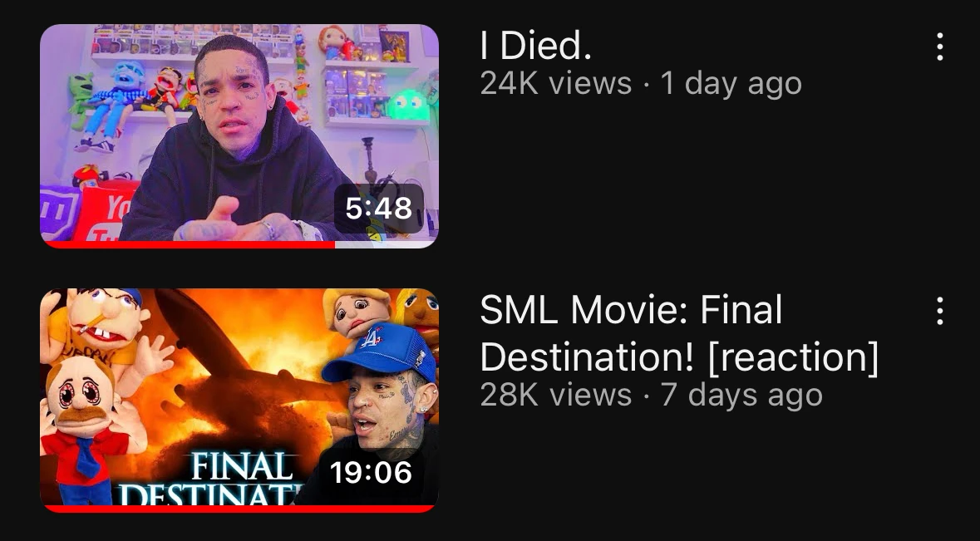Open "SML Movie: Final Destination! [reaction]" title
Image resolution: width=980 pixels, height=541 pixels.
(x=678, y=333)
